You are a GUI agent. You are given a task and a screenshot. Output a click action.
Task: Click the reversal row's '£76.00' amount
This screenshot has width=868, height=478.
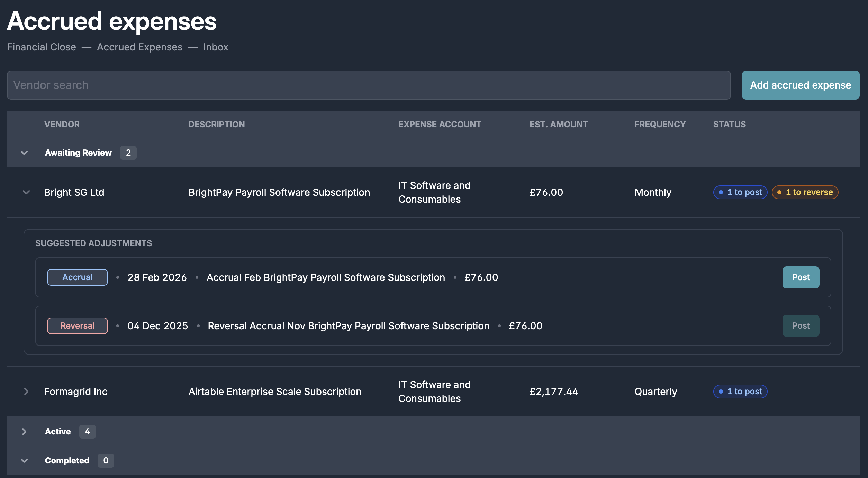click(x=525, y=326)
